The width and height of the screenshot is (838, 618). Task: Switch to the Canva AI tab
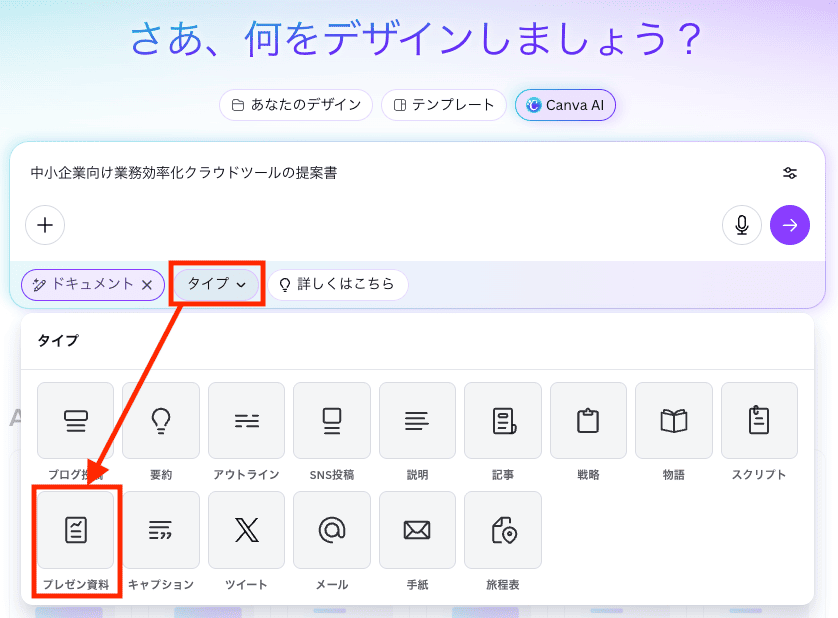pos(565,105)
